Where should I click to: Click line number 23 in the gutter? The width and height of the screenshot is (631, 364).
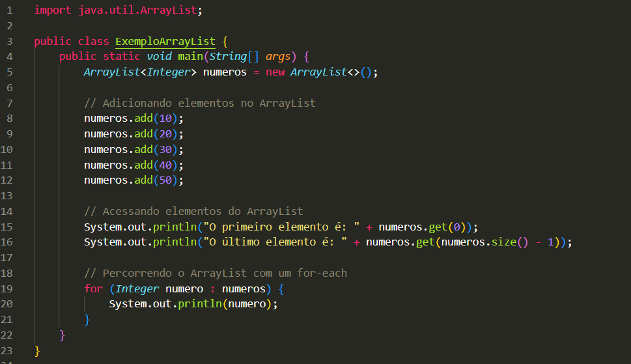(9, 350)
